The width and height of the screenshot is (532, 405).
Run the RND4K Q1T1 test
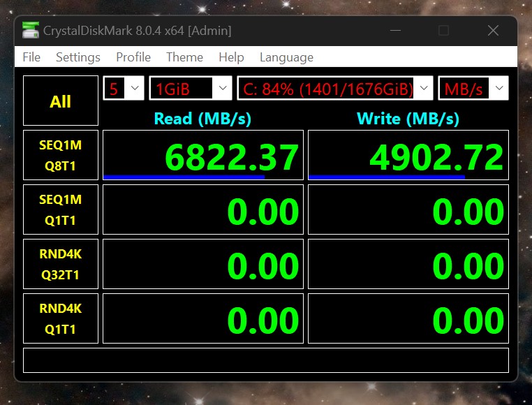click(x=61, y=318)
